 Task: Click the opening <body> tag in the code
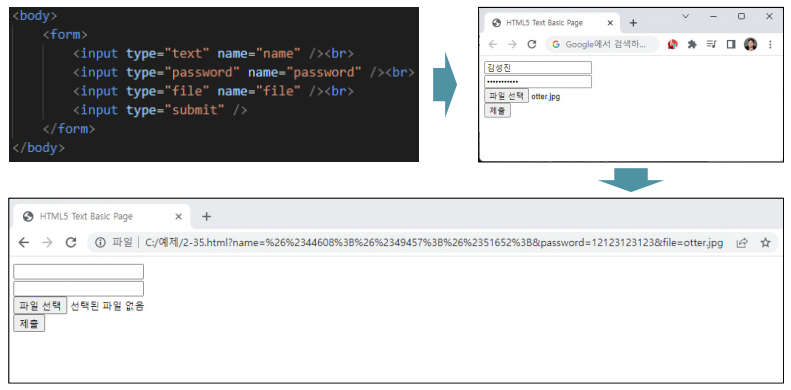[x=35, y=16]
